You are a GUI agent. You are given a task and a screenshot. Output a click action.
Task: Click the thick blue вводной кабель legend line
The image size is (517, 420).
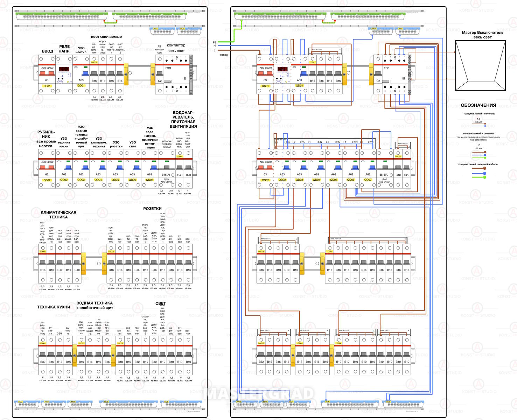coord(479,173)
